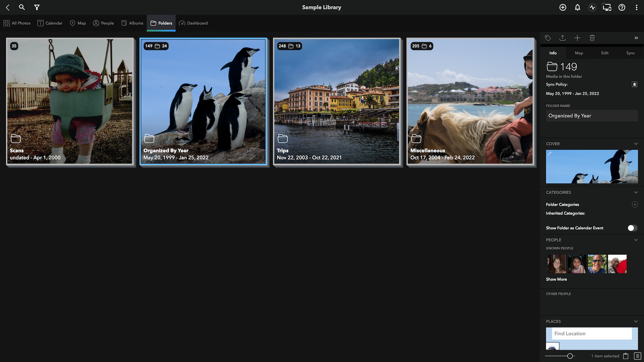
Task: Collapse the Cover section
Action: [x=636, y=144]
